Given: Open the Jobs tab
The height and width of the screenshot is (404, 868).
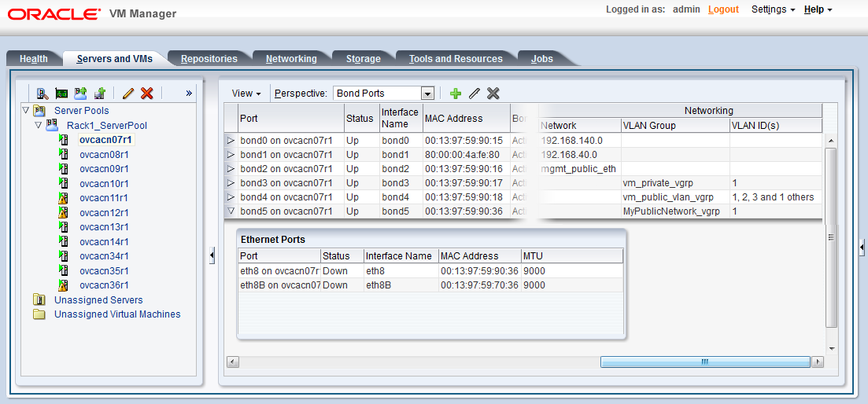Looking at the screenshot, I should [x=542, y=59].
